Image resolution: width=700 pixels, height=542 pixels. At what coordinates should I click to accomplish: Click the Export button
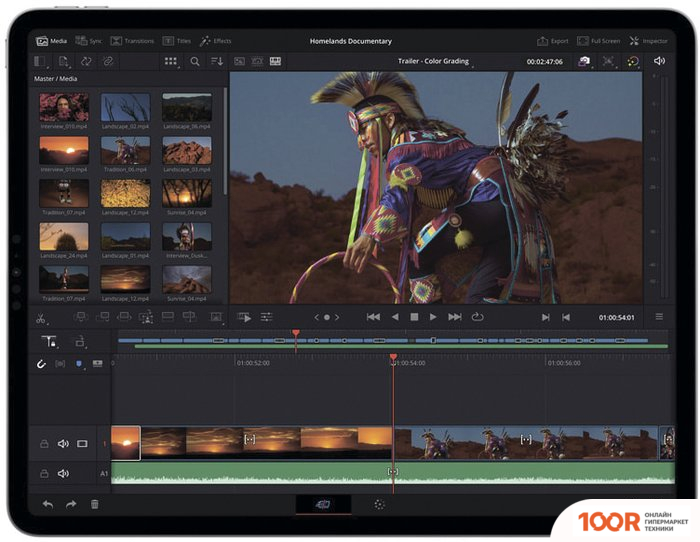coord(552,41)
